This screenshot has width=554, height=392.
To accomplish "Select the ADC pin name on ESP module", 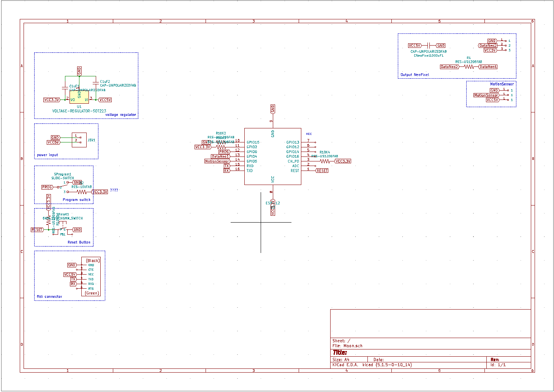I will 296,166.
